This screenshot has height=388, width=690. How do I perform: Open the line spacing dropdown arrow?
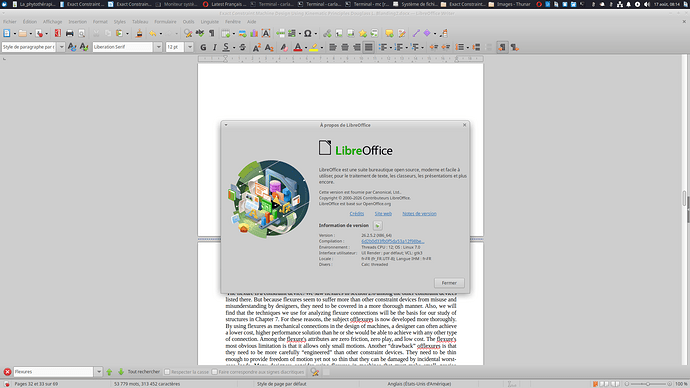pos(467,47)
